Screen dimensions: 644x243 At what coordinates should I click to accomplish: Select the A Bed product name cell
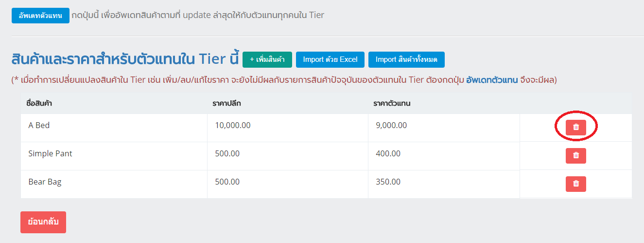tap(39, 125)
